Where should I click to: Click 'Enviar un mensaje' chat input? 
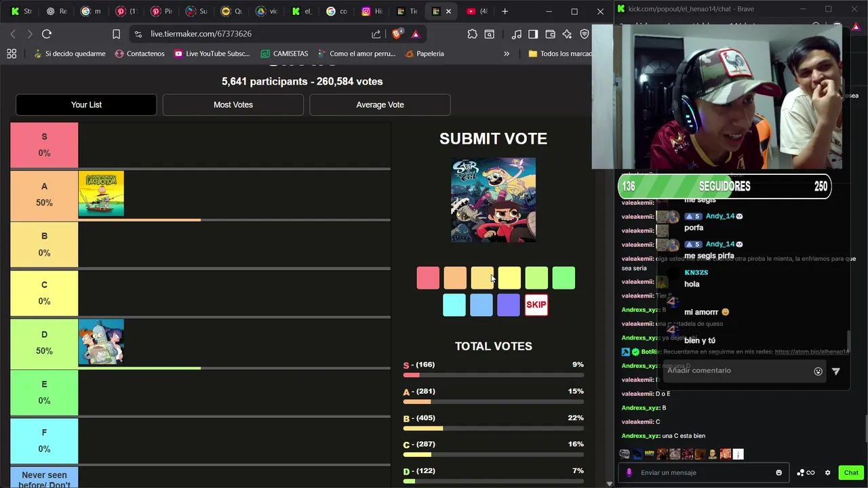click(705, 472)
